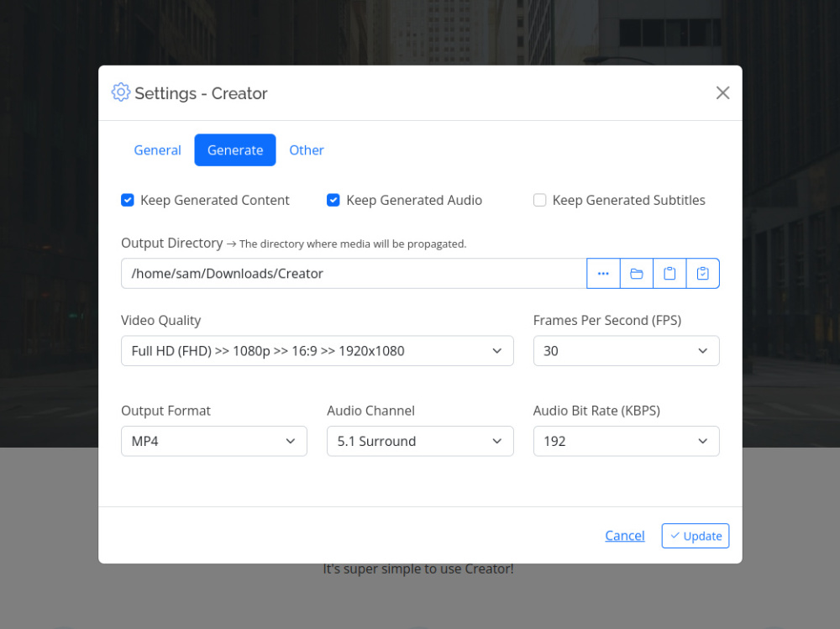Switch to the Other tab

[x=307, y=150]
